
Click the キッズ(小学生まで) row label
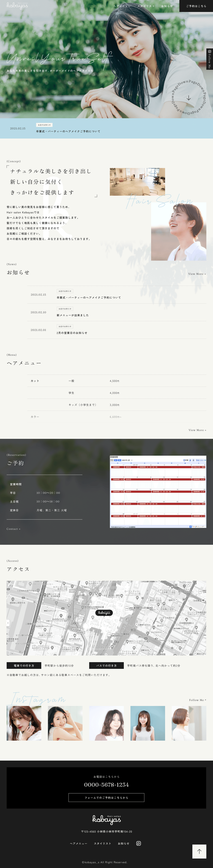pos(82,405)
